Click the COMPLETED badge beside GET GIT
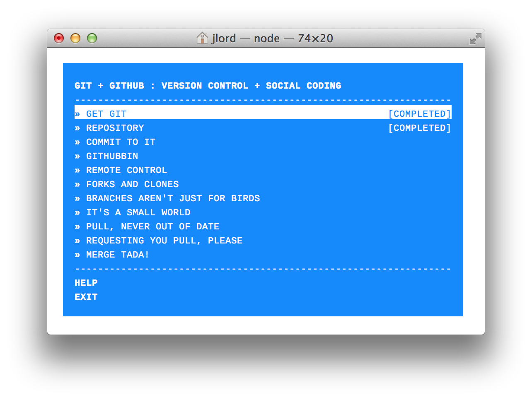Image resolution: width=532 pixels, height=400 pixels. click(x=419, y=114)
